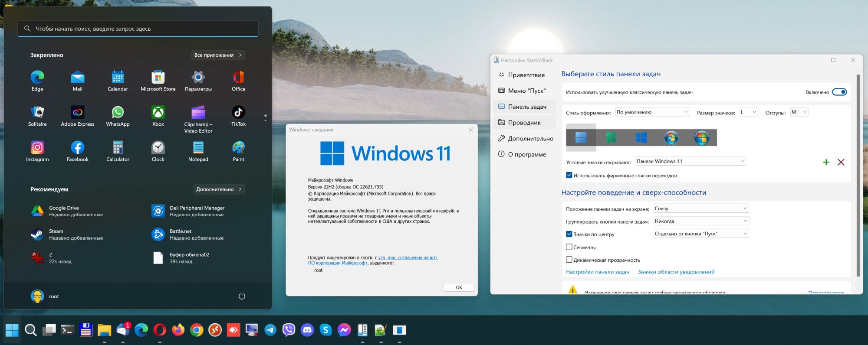The width and height of the screenshot is (868, 345).
Task: Add a custom Start button with green plus
Action: [x=826, y=162]
